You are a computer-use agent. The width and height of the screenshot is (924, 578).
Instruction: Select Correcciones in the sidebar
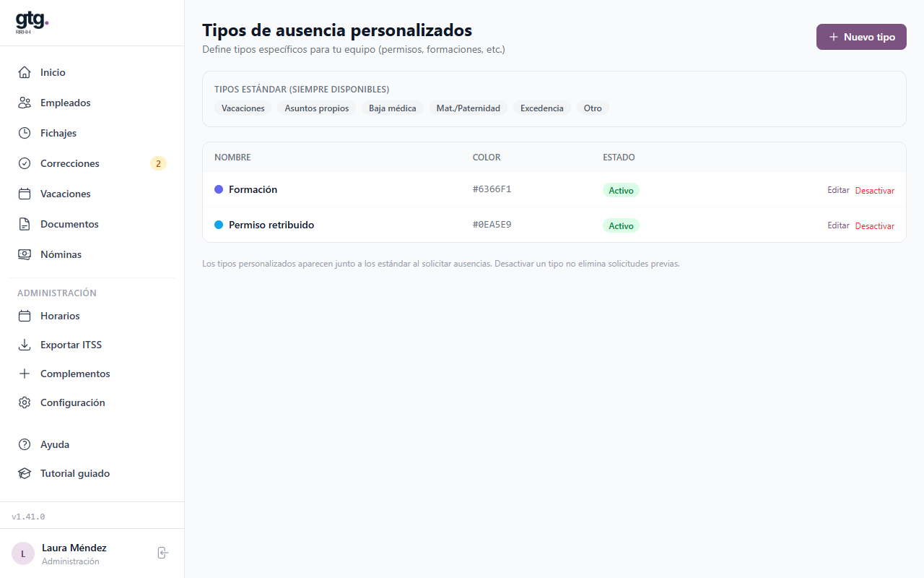point(92,163)
